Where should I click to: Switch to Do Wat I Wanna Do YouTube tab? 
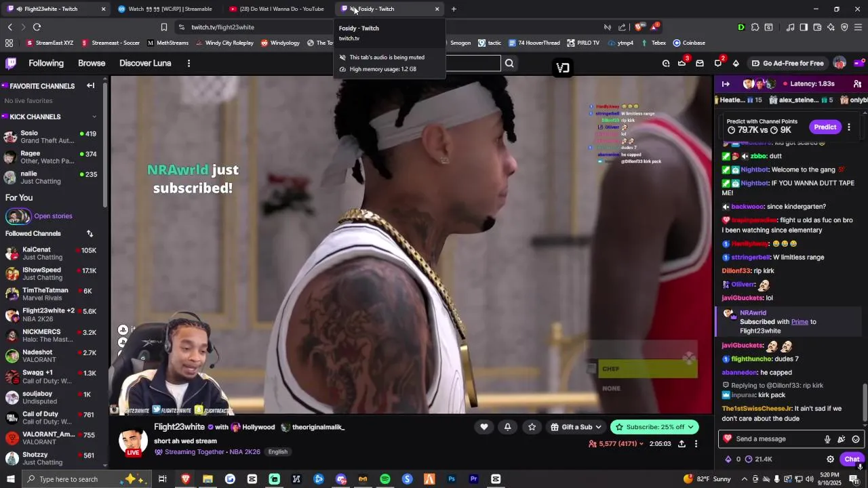coord(277,9)
